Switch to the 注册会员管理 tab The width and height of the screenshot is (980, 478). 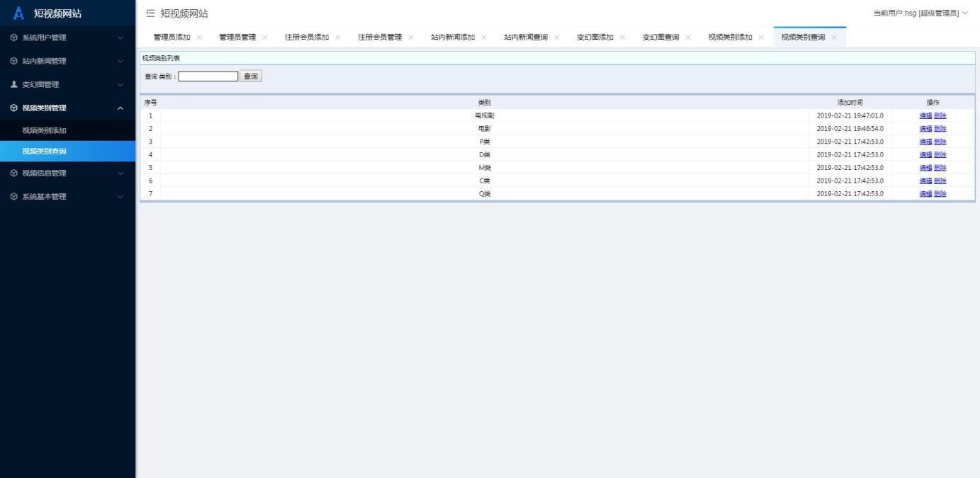point(380,38)
